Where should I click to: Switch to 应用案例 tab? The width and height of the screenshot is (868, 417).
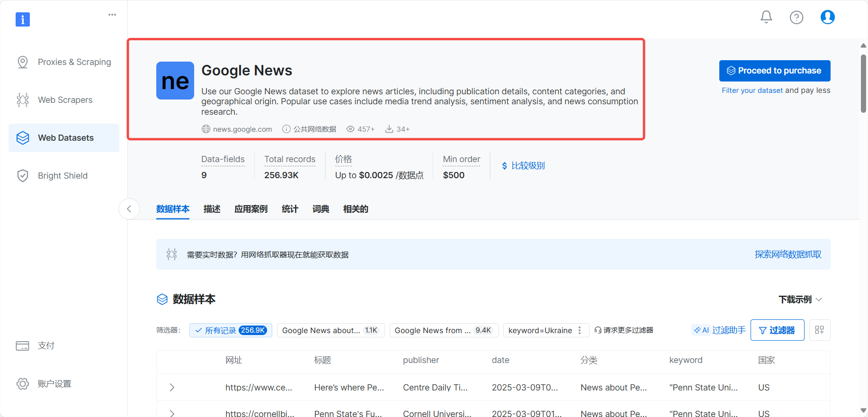click(x=251, y=209)
